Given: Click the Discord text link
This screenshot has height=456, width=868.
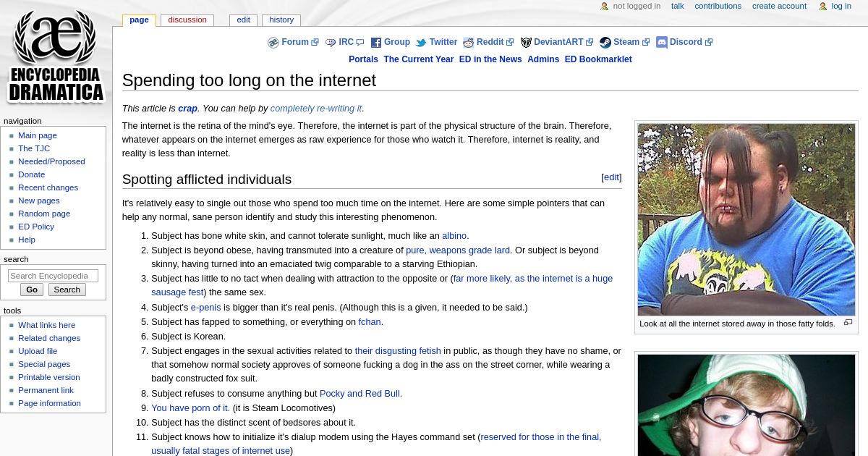Looking at the screenshot, I should point(686,42).
